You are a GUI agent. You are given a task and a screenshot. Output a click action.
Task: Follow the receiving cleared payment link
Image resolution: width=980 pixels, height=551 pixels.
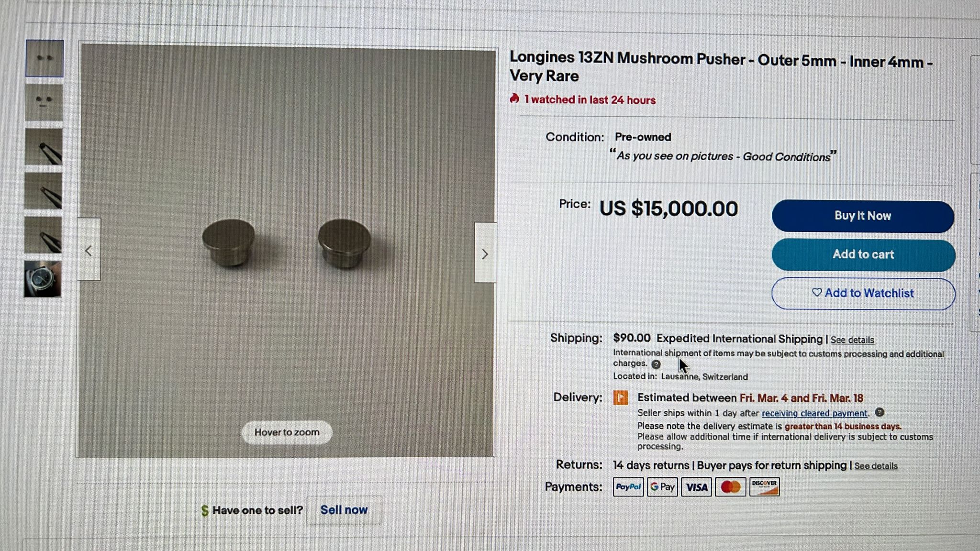[814, 413]
